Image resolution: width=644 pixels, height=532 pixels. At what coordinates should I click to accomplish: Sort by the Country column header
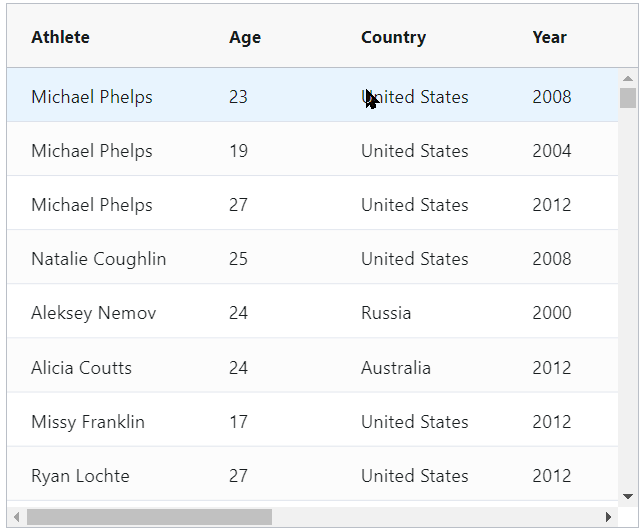coord(393,37)
